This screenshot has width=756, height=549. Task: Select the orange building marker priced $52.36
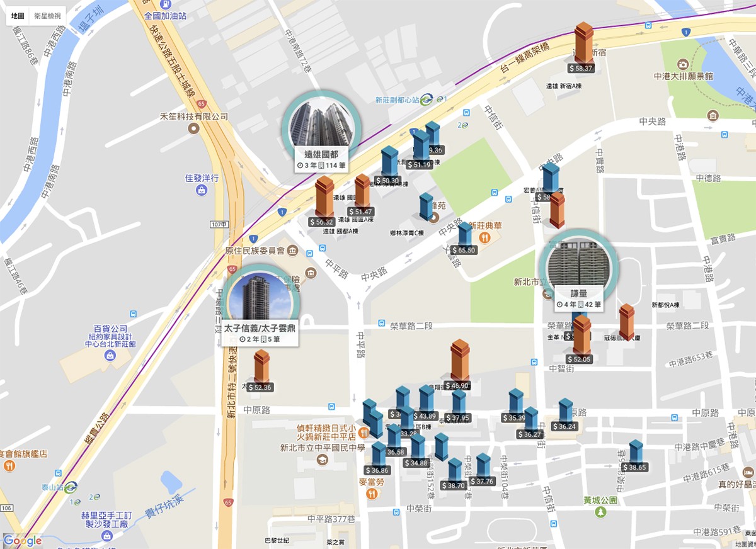[261, 371]
